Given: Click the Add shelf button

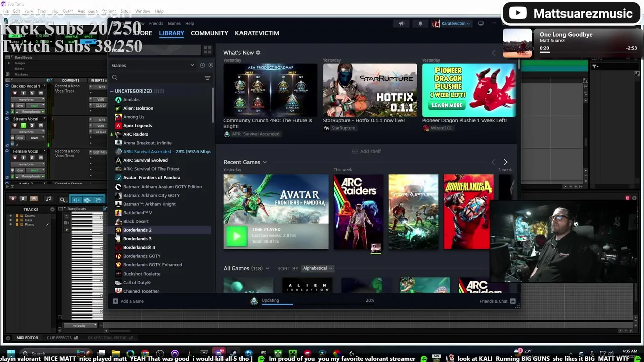Looking at the screenshot, I should (366, 151).
